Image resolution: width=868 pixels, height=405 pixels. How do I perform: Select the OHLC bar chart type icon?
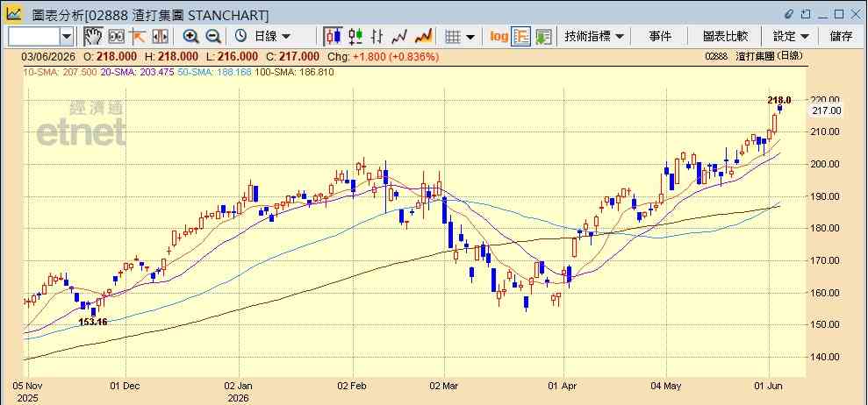point(377,37)
